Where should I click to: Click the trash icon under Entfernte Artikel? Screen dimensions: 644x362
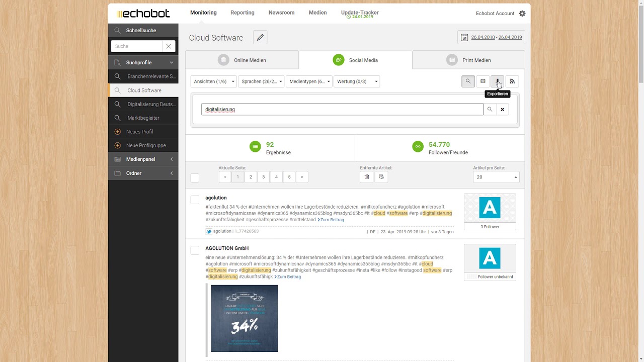point(366,177)
